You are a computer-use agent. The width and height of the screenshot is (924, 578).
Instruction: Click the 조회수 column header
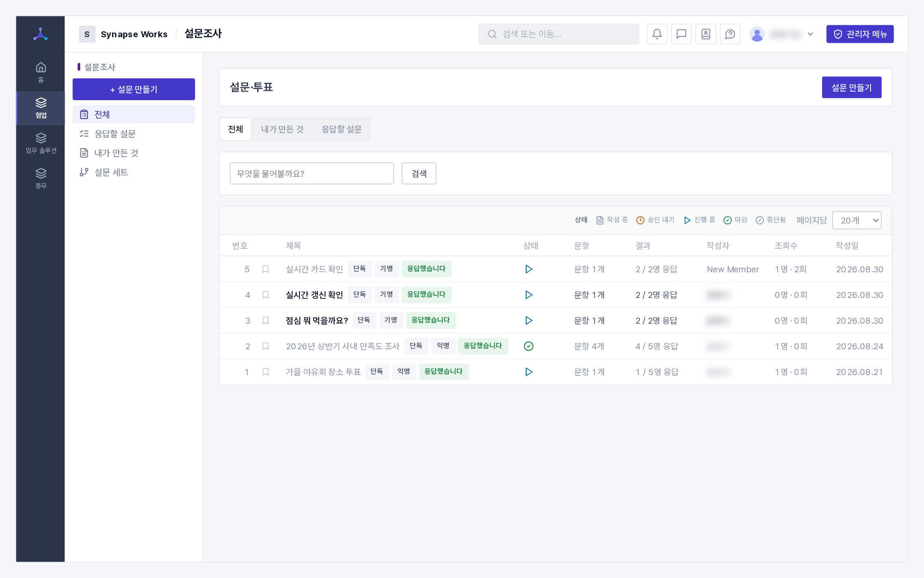pyautogui.click(x=786, y=246)
